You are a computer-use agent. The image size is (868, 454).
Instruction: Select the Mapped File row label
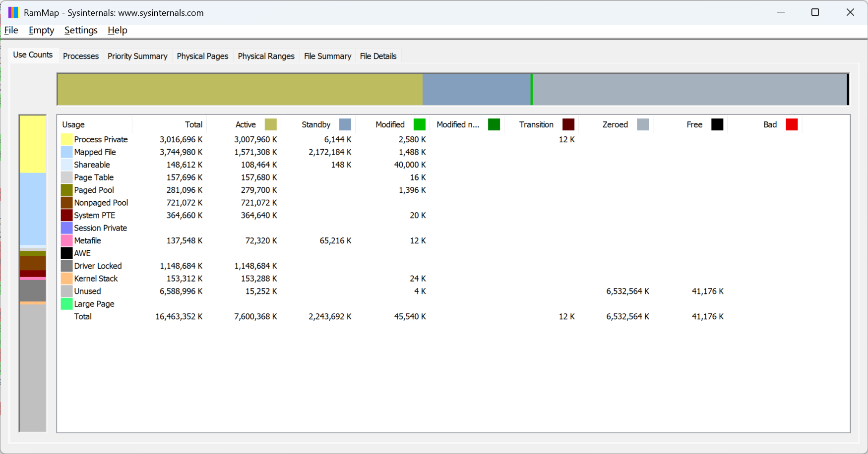click(95, 152)
